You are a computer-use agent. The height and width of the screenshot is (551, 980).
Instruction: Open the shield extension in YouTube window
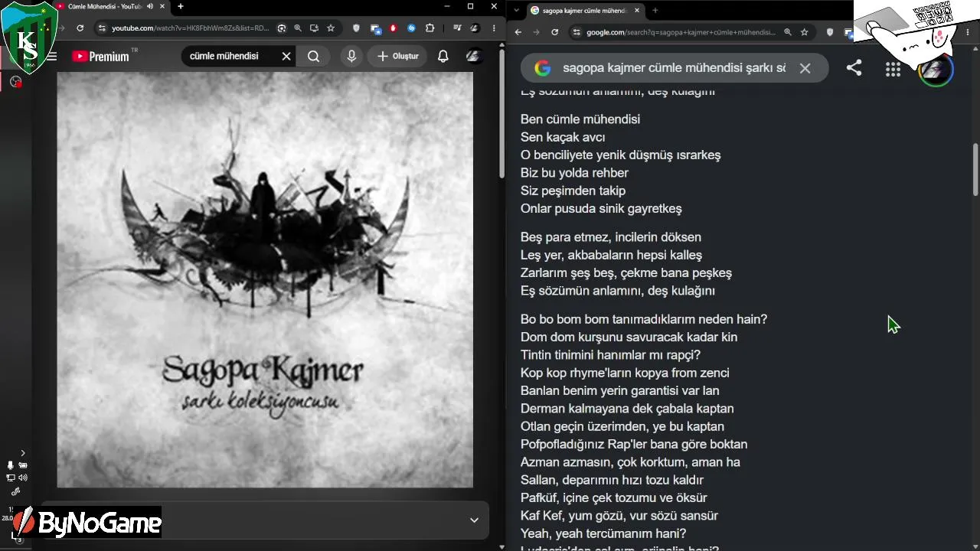356,28
